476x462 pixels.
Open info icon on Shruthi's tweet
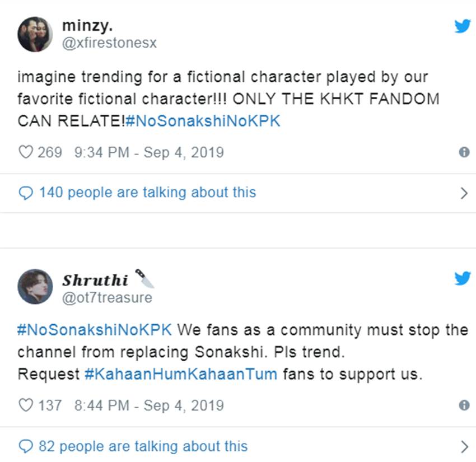coord(464,405)
